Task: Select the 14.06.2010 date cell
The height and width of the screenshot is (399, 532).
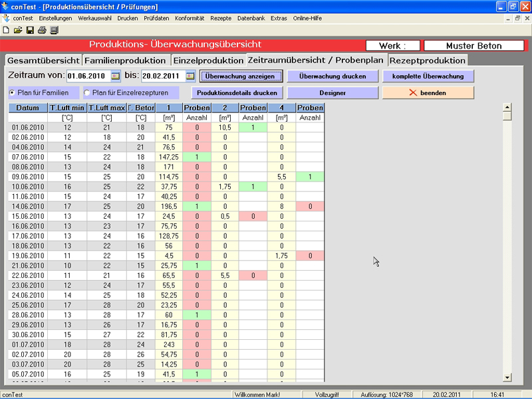Action: [x=28, y=206]
